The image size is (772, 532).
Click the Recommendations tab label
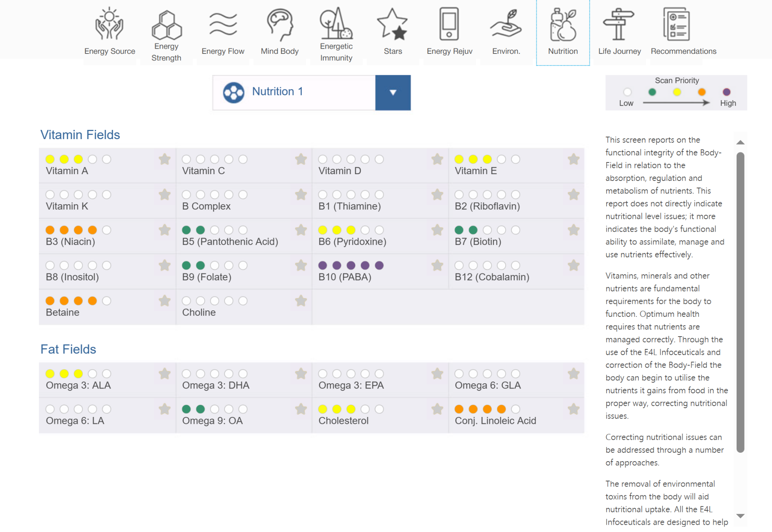coord(683,51)
